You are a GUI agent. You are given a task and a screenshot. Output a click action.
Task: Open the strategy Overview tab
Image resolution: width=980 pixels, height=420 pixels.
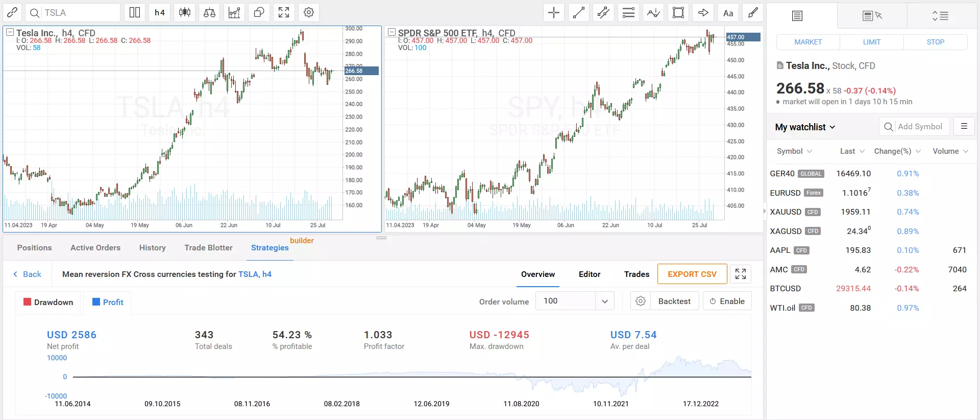click(538, 274)
